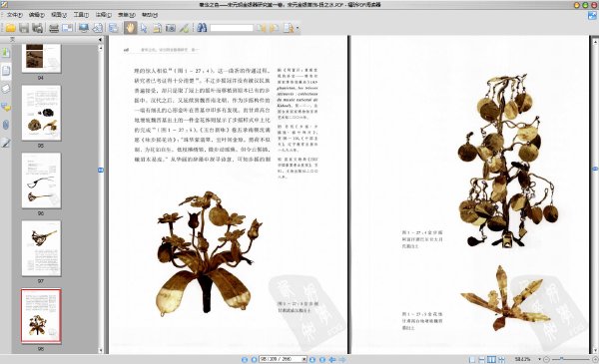Image resolution: width=599 pixels, height=364 pixels.
Task: Open a PDF with the folder icon
Action: click(10, 28)
